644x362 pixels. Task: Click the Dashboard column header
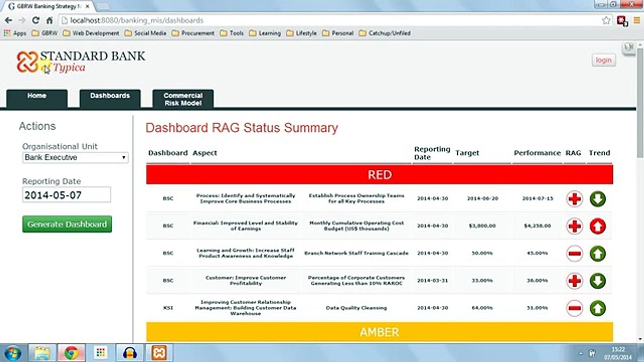[x=168, y=153]
